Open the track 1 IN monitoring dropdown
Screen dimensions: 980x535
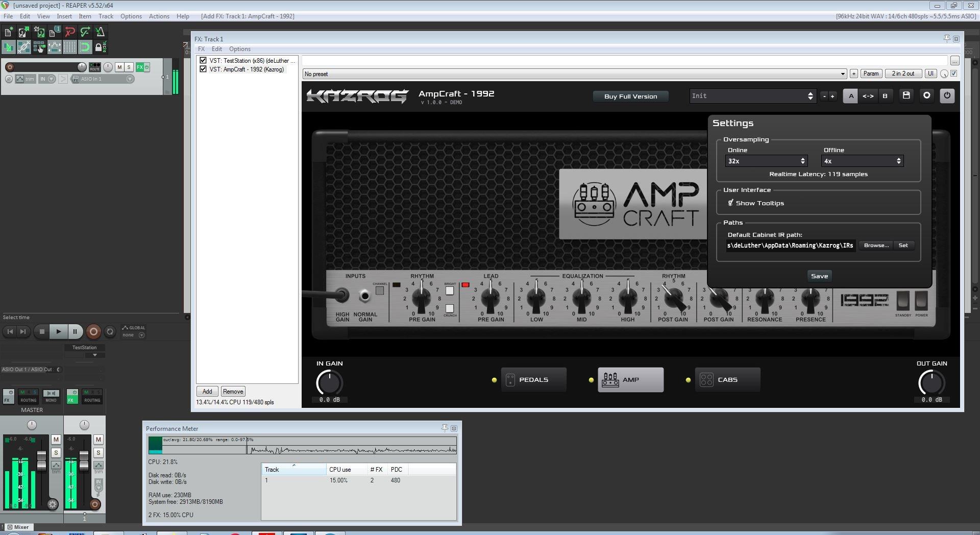[x=47, y=79]
